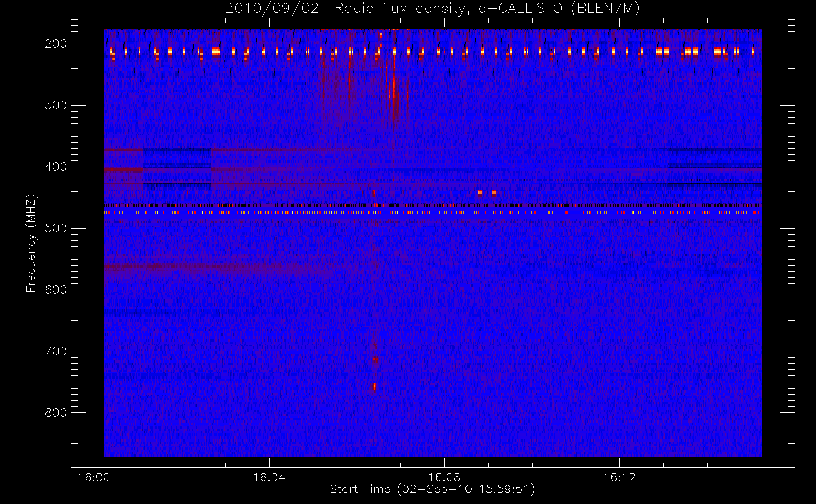Click the 16:08 time tick label
The height and width of the screenshot is (504, 816).
click(444, 477)
